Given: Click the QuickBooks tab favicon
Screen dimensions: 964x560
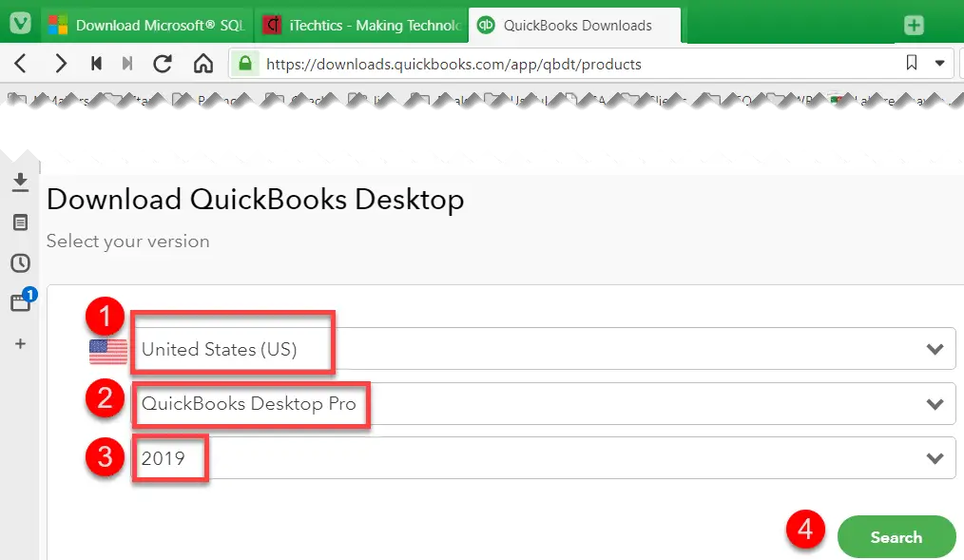Looking at the screenshot, I should pyautogui.click(x=486, y=25).
